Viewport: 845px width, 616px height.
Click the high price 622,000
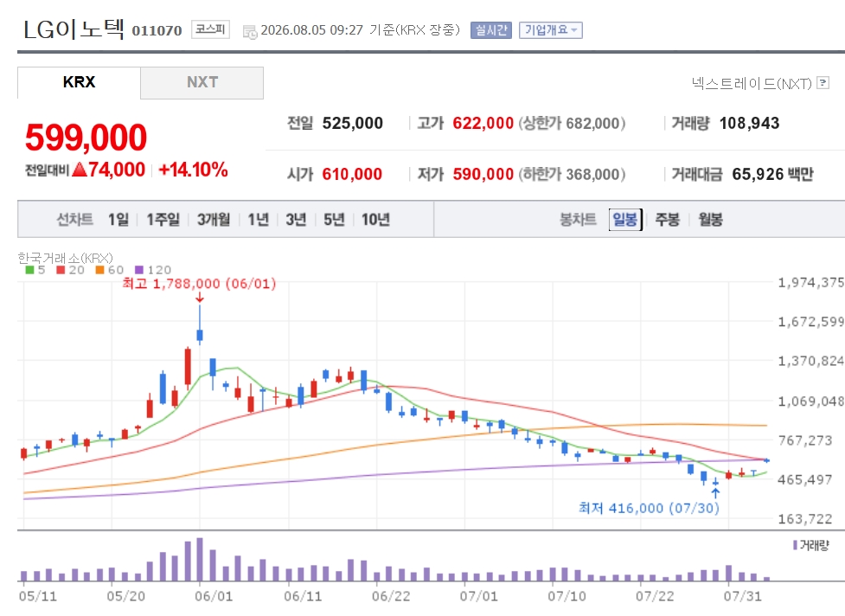[x=483, y=124]
